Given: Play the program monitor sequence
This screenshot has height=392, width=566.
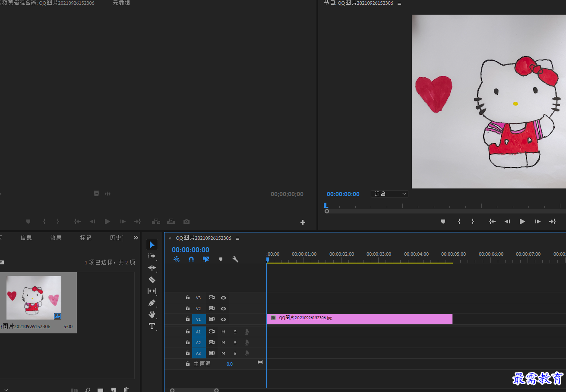Looking at the screenshot, I should (x=522, y=222).
